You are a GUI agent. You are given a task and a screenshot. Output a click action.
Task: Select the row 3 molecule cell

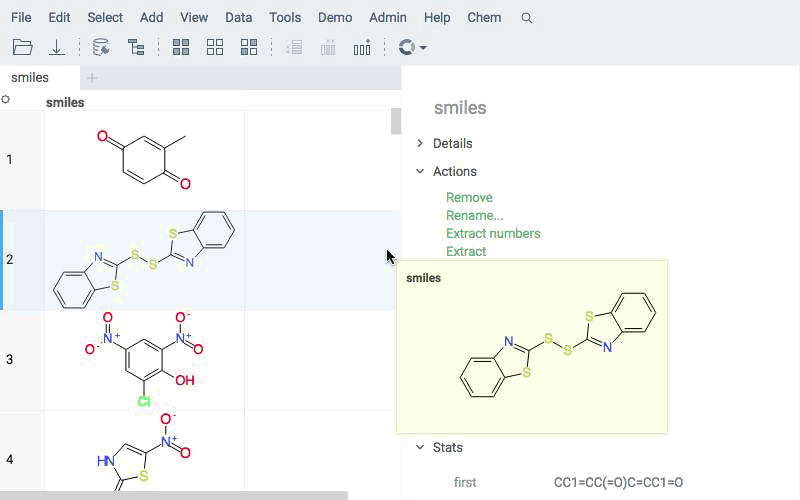[x=144, y=360]
